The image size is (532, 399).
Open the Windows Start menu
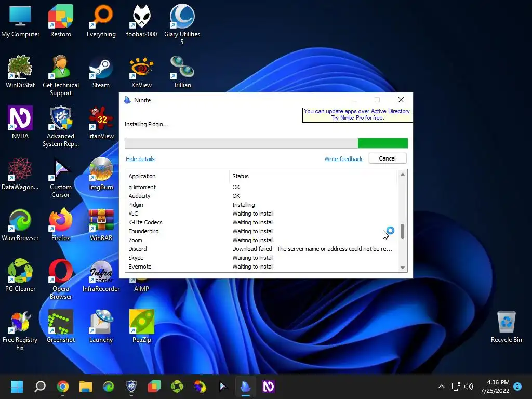tap(17, 387)
